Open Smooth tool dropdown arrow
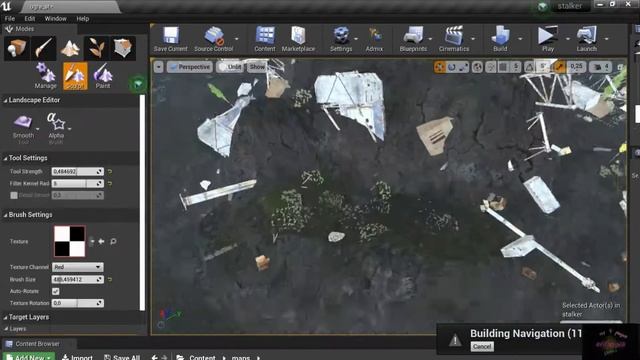This screenshot has height=360, width=640. [38, 129]
